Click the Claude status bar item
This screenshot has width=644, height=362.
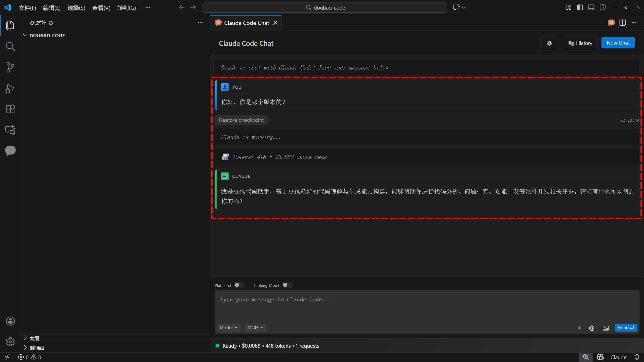(x=618, y=357)
